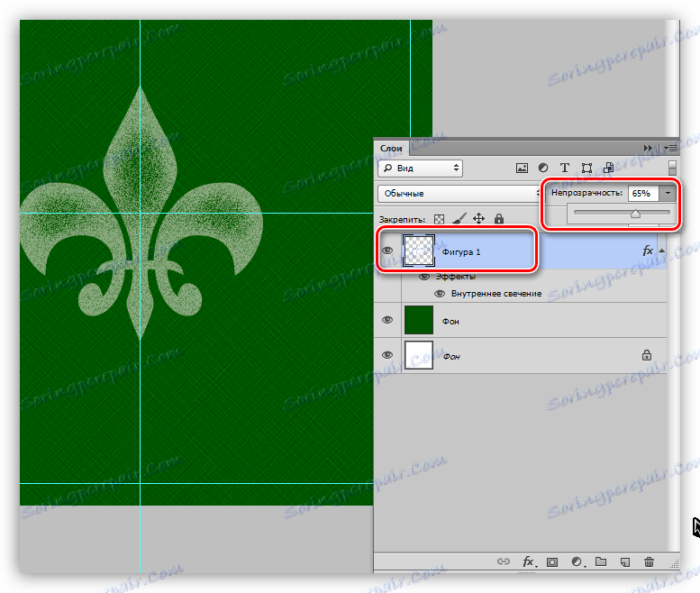Open fx effects of Фигура 1 layer

coord(648,251)
